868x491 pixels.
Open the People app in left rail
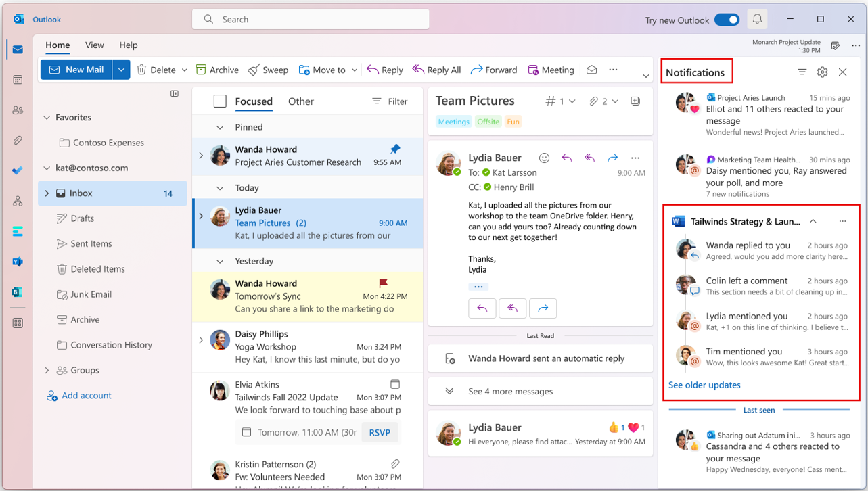click(18, 110)
